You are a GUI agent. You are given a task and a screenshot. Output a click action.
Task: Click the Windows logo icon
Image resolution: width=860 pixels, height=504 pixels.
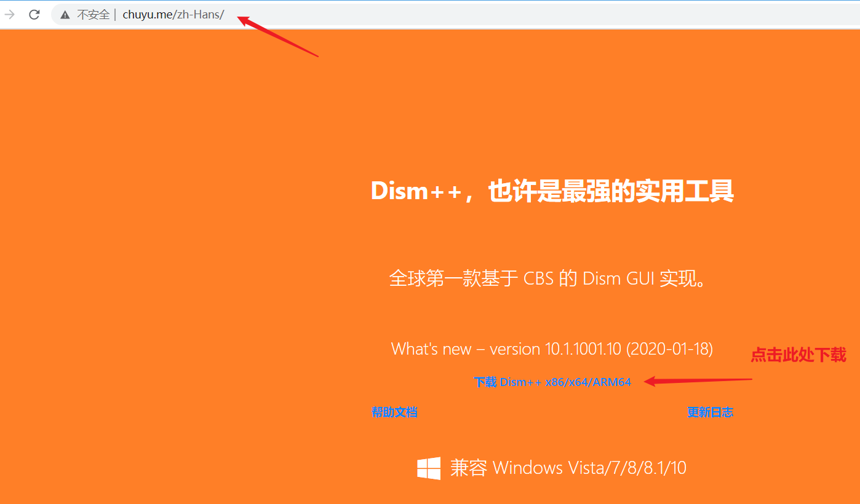(429, 468)
